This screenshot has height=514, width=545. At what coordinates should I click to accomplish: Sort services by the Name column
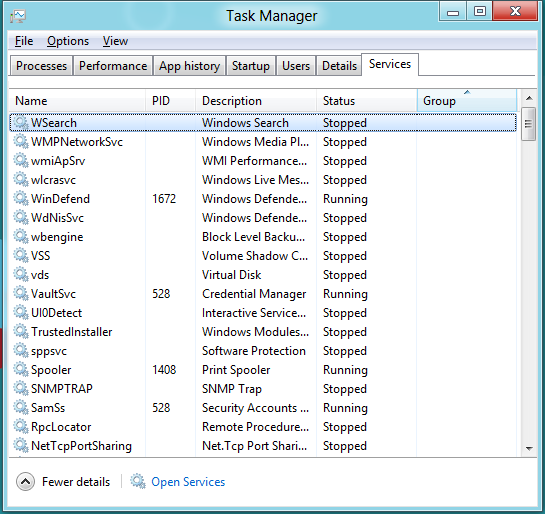(x=77, y=101)
